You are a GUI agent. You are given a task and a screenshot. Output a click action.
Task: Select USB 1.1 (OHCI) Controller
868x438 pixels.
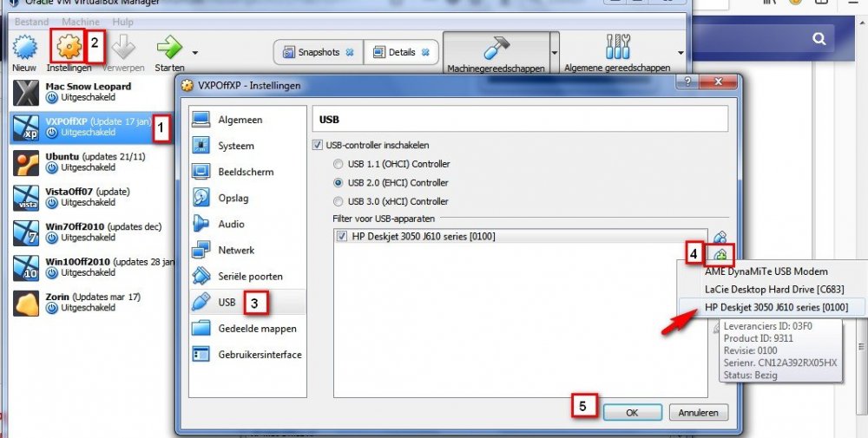click(x=338, y=164)
